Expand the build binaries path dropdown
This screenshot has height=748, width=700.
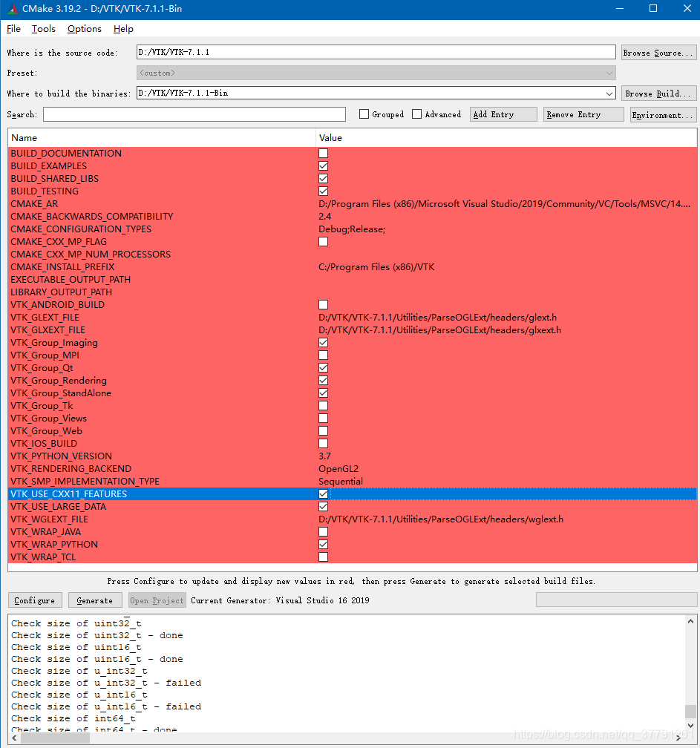click(x=609, y=93)
